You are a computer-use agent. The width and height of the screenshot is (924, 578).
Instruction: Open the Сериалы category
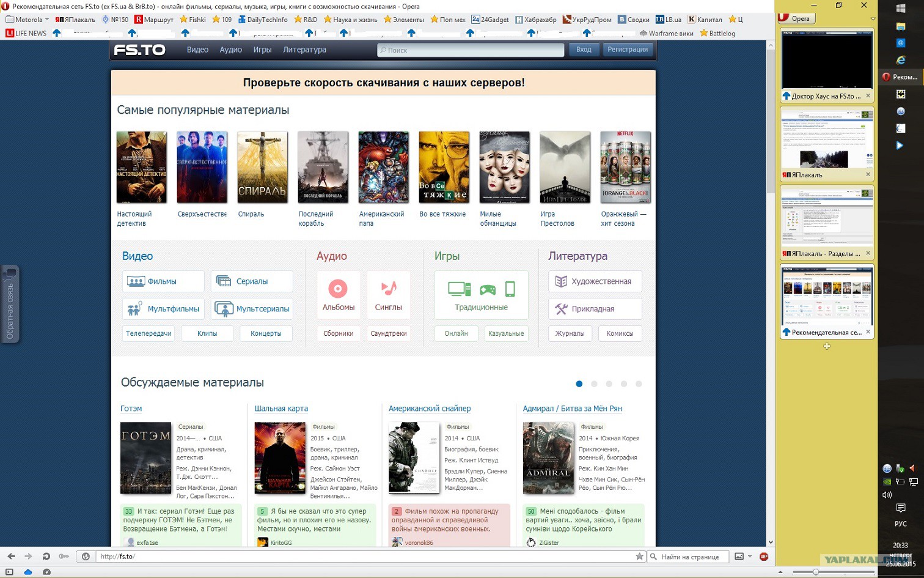tap(252, 281)
